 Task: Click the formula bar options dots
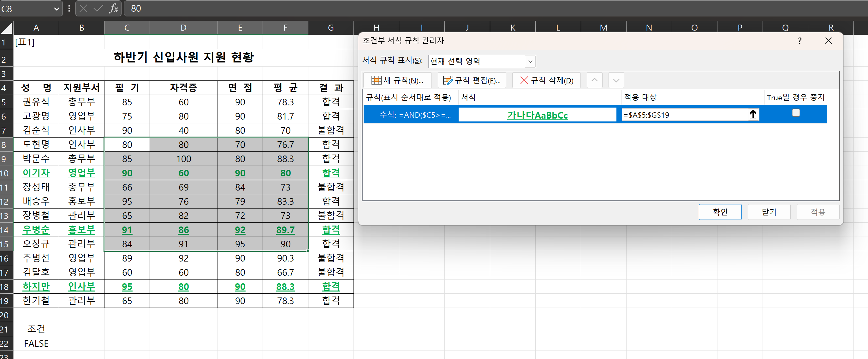tap(69, 9)
